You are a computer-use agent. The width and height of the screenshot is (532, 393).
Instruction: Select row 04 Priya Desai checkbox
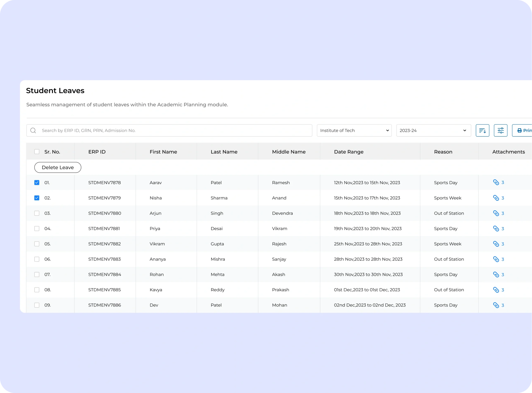[37, 228]
